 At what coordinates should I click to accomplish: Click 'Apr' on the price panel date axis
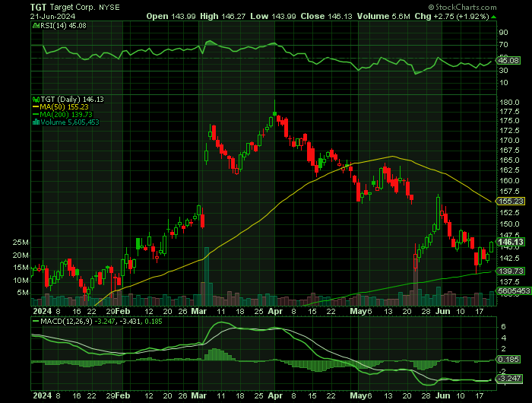[275, 311]
